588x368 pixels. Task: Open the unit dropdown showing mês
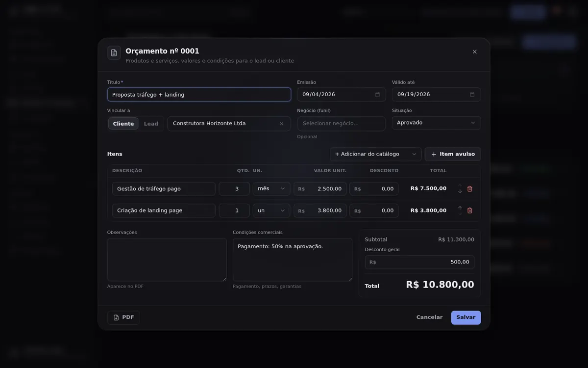(x=271, y=189)
